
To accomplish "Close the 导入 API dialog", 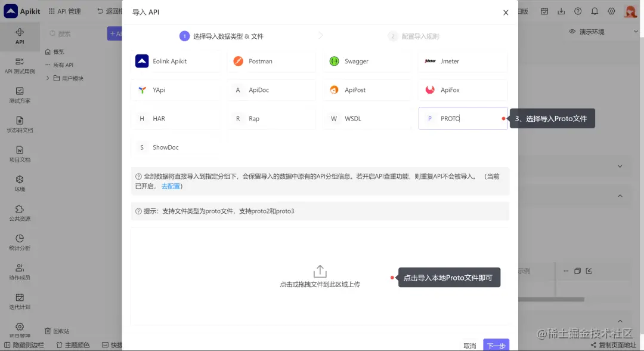I will [506, 13].
